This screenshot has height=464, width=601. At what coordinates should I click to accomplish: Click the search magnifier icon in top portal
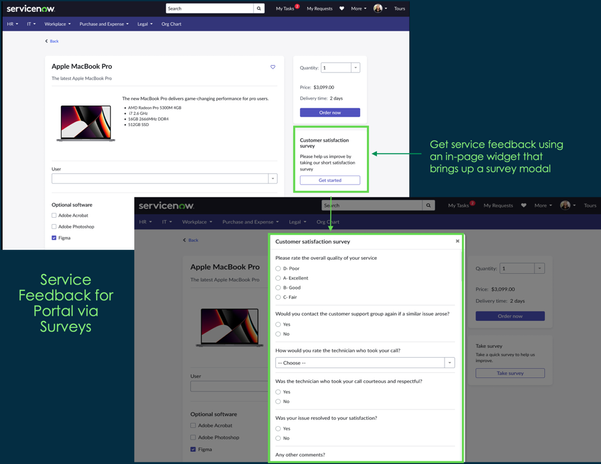[259, 8]
